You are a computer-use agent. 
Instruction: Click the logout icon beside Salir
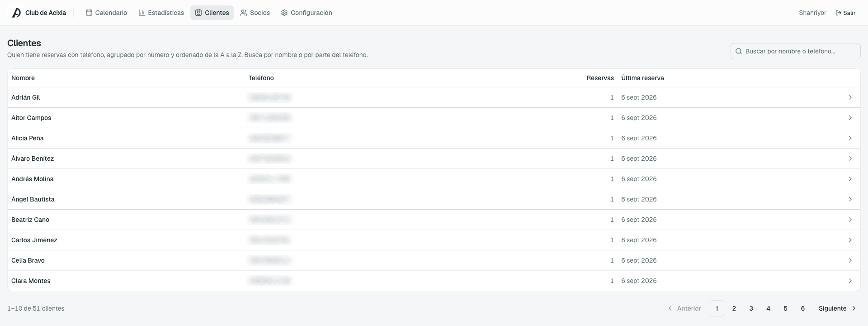pos(839,13)
